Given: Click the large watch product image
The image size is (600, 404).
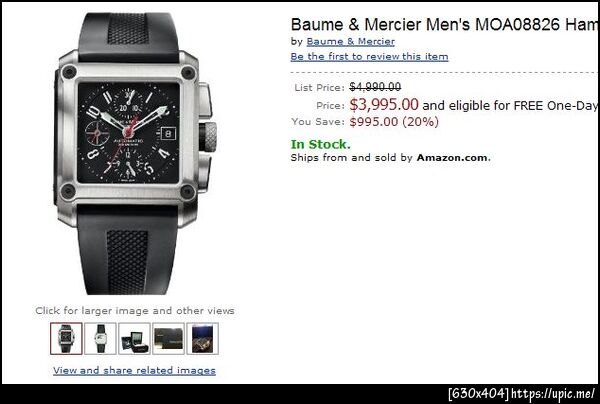Looking at the screenshot, I should pos(135,153).
